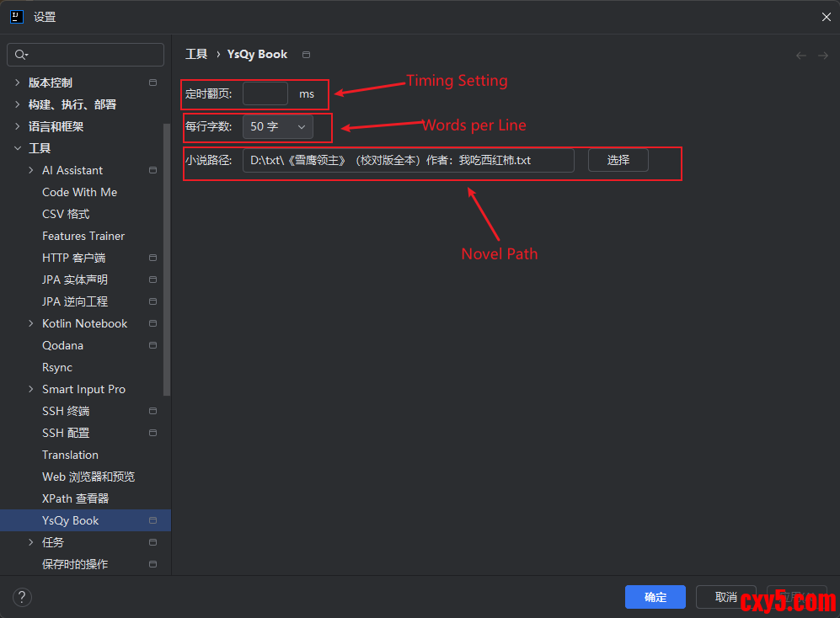Click the 定时翻页 milliseconds input field
This screenshot has height=618, width=840.
coord(265,93)
